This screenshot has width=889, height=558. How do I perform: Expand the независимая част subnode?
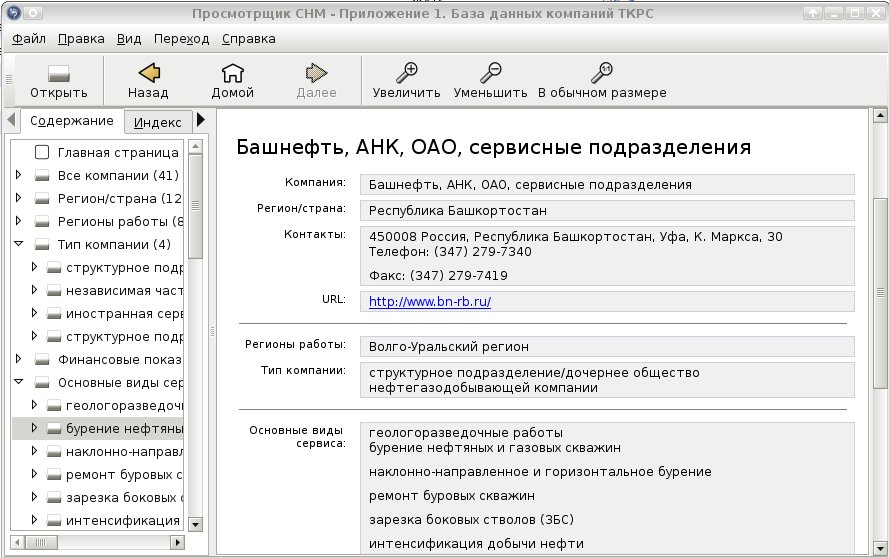[34, 290]
